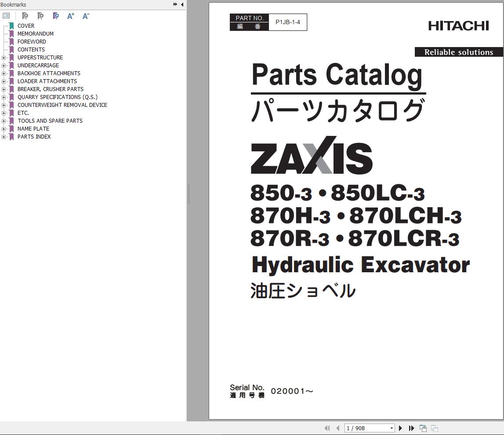The image size is (504, 435).
Task: Click the bookmark icon beside CONTENTS
Action: (x=11, y=49)
